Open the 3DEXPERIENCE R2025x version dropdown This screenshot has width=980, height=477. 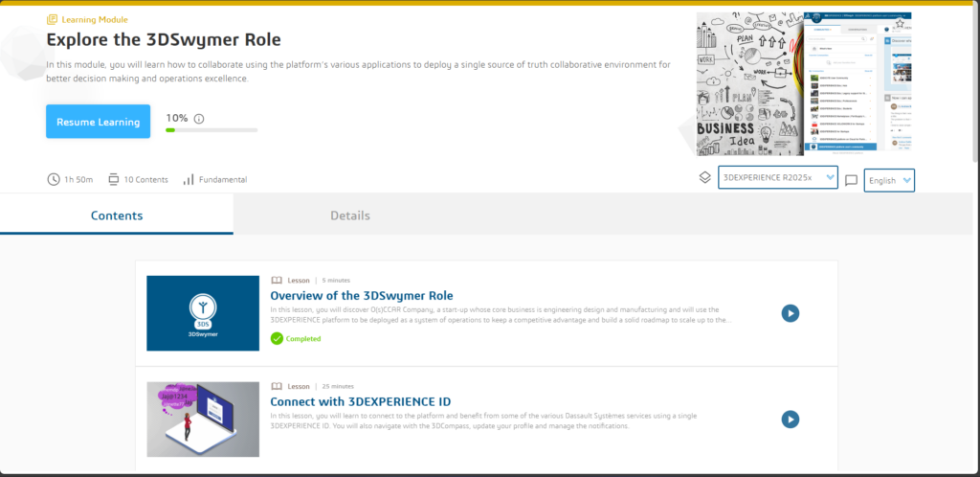(x=778, y=178)
